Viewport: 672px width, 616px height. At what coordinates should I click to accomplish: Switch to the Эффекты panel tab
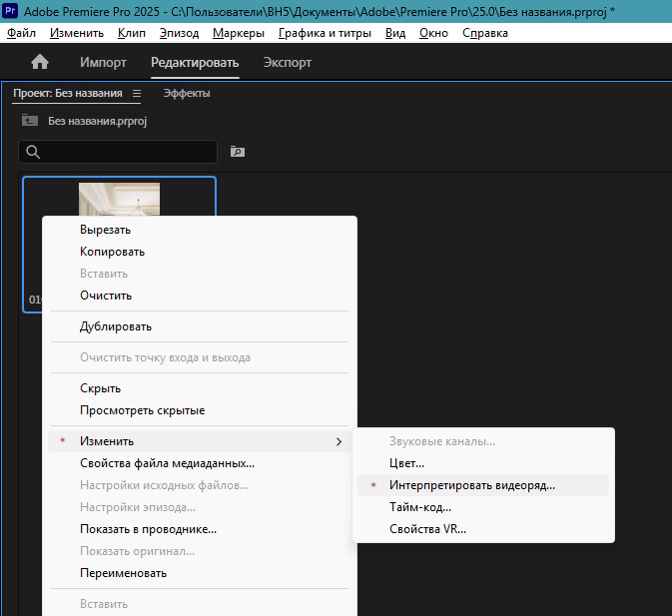click(187, 93)
